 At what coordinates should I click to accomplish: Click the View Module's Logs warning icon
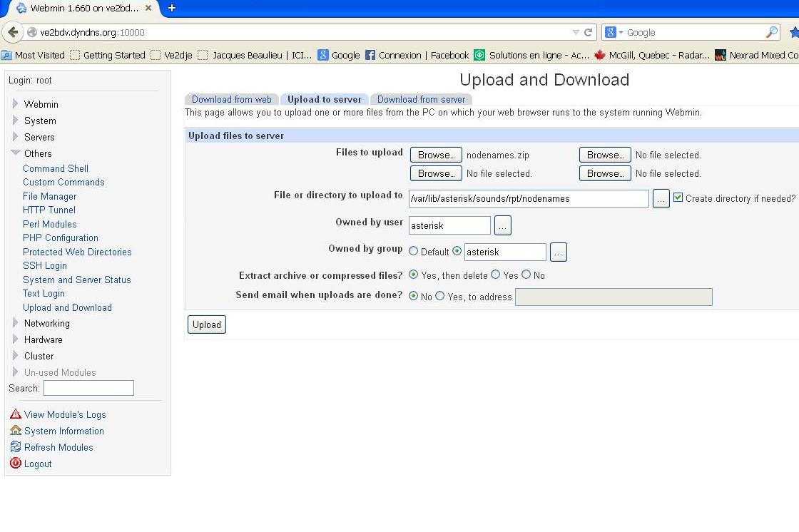pyautogui.click(x=16, y=414)
